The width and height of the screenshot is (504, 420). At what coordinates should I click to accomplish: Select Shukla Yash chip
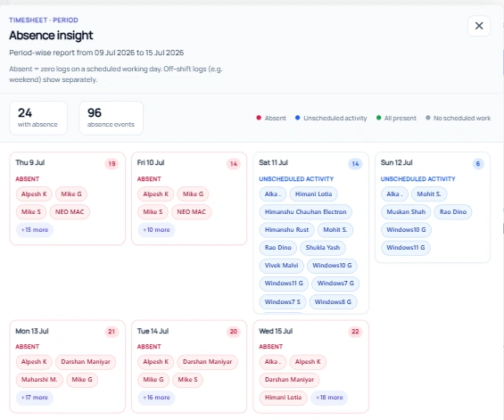point(323,248)
